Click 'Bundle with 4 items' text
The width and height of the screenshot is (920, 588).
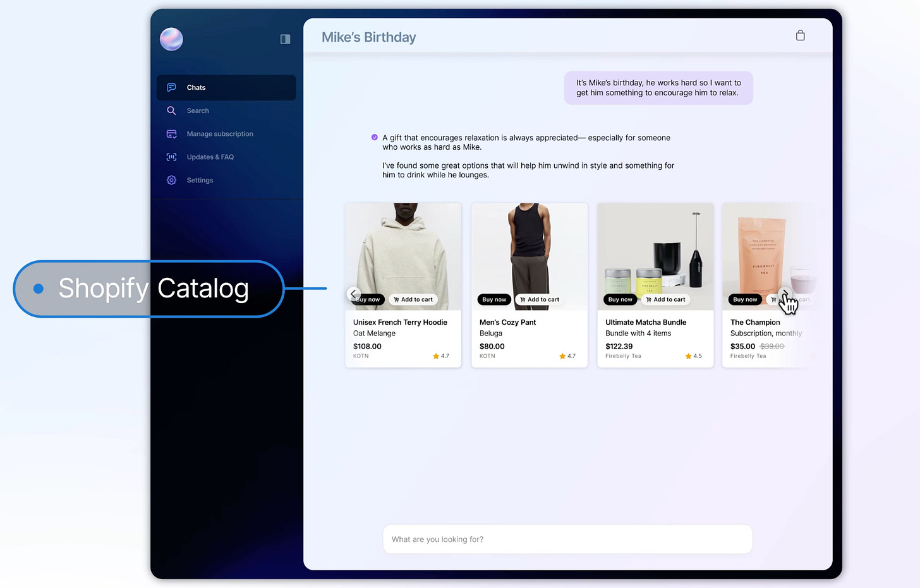[638, 333]
